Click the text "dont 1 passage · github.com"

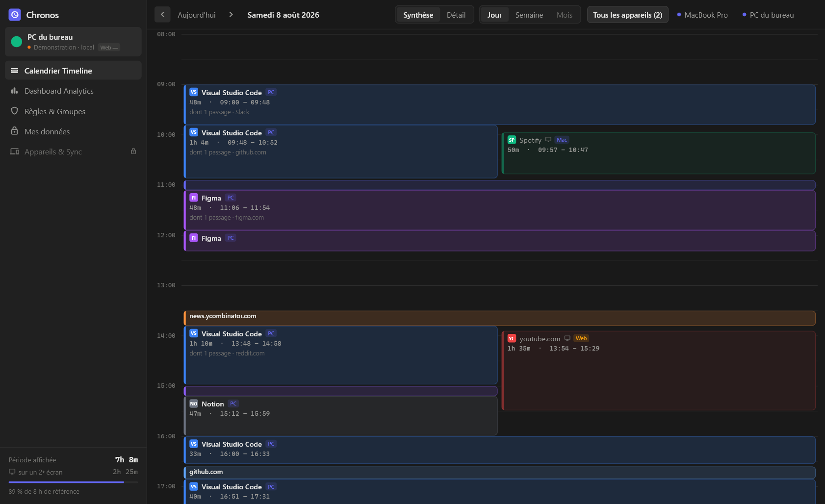228,152
